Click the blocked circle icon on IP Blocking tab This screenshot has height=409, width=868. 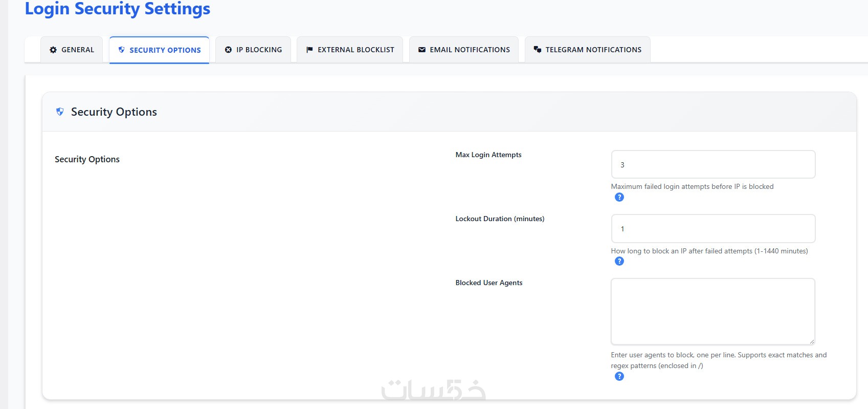(228, 50)
